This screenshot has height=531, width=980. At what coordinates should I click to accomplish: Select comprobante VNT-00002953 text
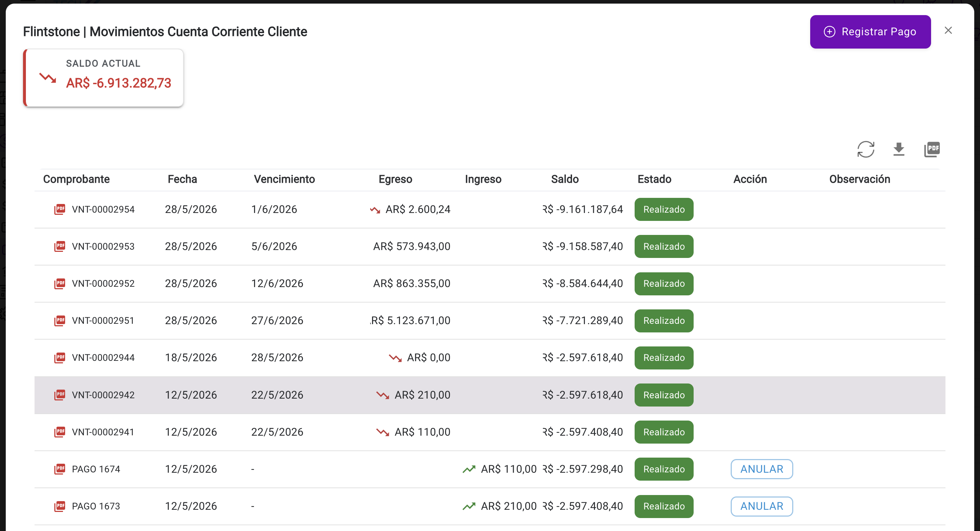tap(103, 246)
